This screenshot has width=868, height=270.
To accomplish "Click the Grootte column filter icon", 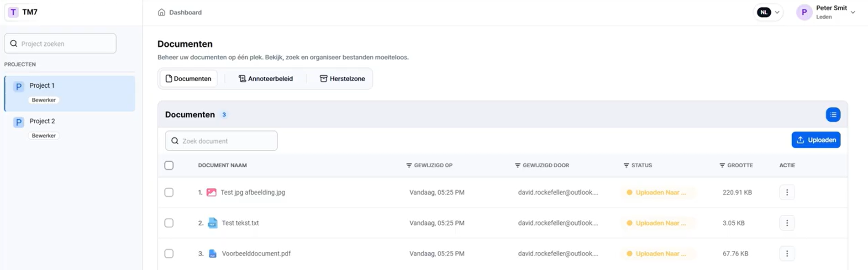I will [722, 165].
